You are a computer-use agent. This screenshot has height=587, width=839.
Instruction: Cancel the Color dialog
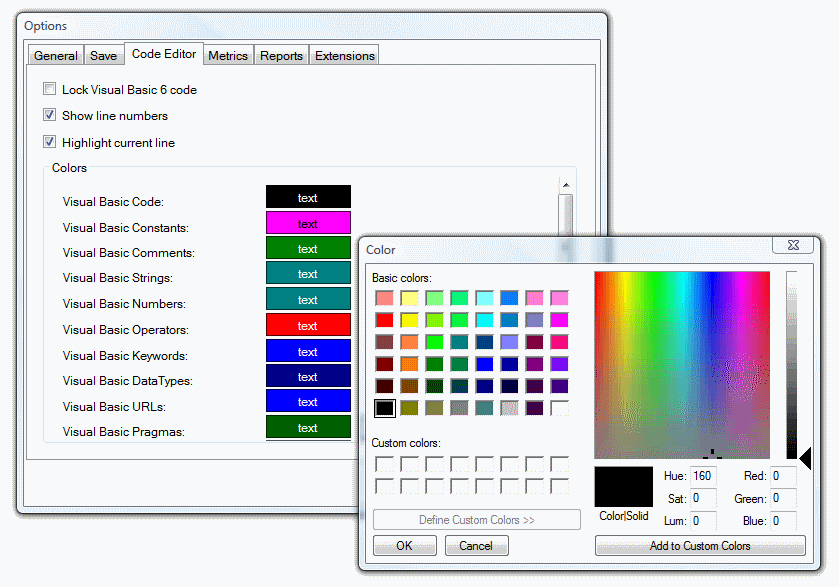[x=476, y=546]
